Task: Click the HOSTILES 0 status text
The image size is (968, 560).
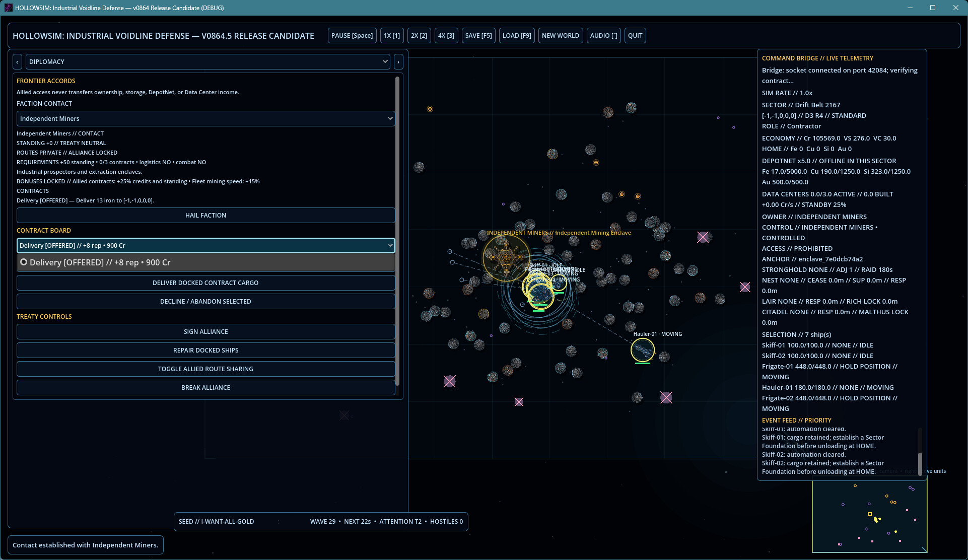Action: tap(446, 522)
